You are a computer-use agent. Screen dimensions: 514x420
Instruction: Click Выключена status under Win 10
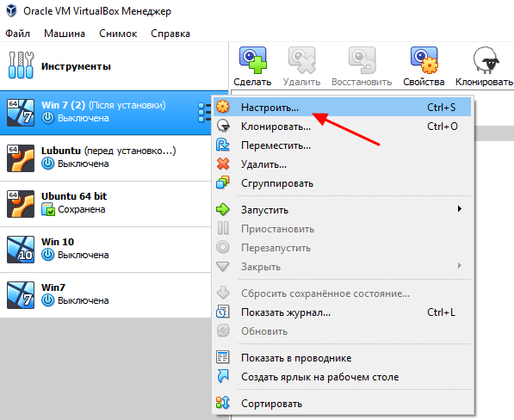click(84, 255)
